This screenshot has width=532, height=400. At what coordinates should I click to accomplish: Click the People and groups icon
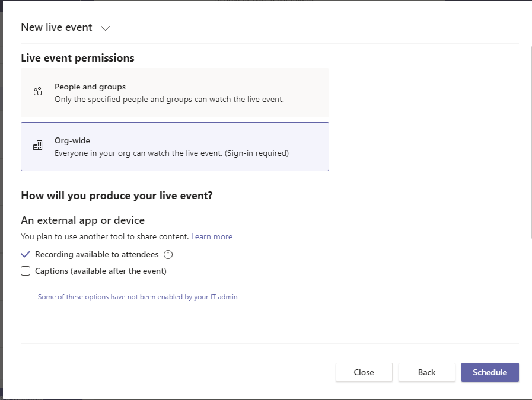click(38, 91)
